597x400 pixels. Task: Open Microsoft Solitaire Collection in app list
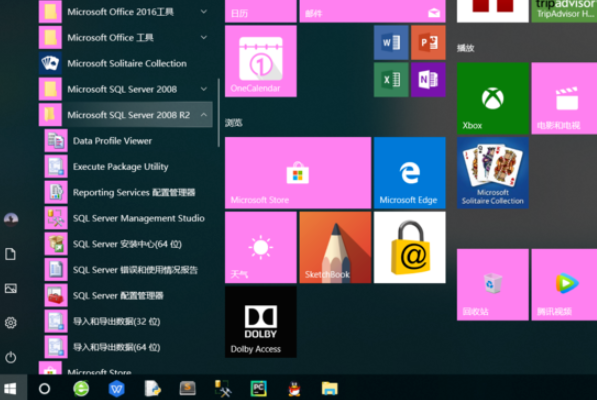pos(126,63)
